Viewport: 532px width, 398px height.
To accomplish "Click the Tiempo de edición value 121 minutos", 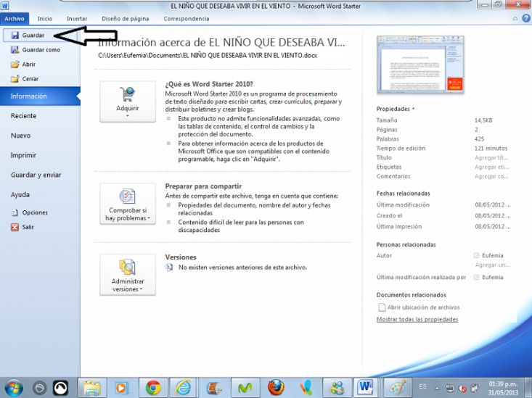I will [x=491, y=149].
